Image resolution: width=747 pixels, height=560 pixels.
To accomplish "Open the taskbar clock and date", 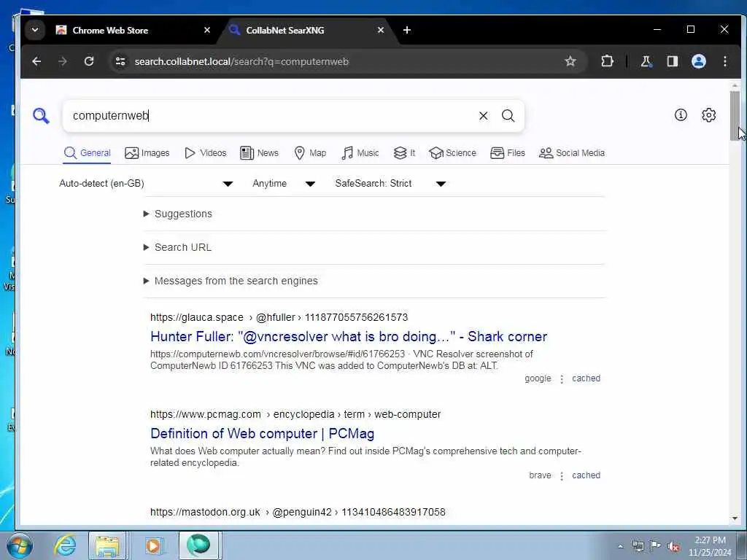I will coord(710,546).
